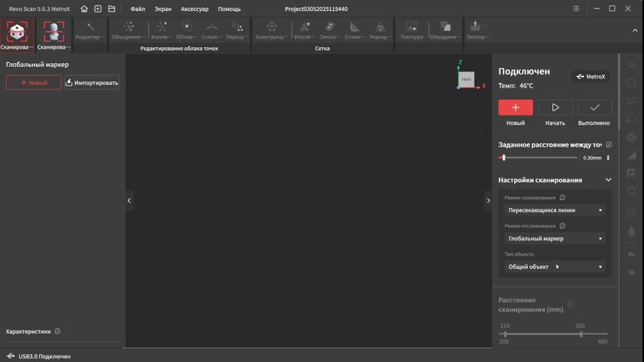644x362 pixels.
Task: Click the 350 maximum scan distance handle
Action: [581, 334]
